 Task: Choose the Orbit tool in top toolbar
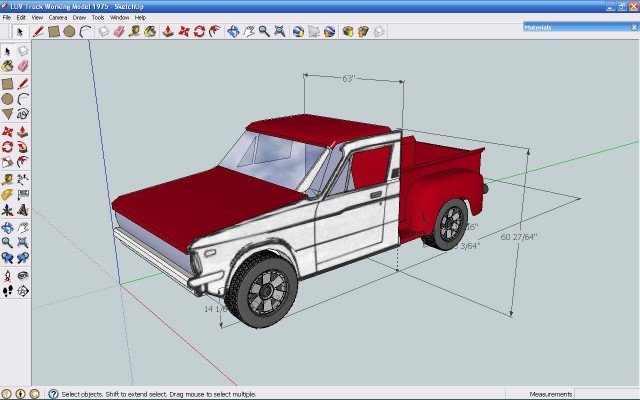point(233,32)
